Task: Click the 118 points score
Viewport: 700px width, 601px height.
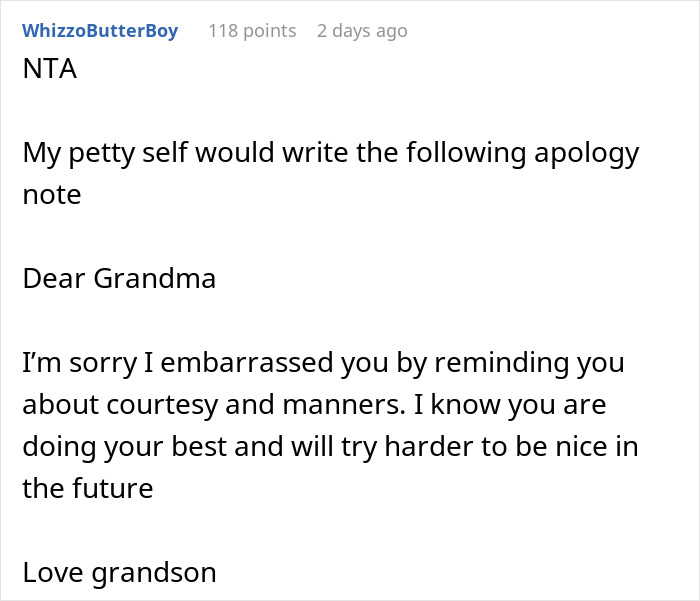Action: point(252,31)
